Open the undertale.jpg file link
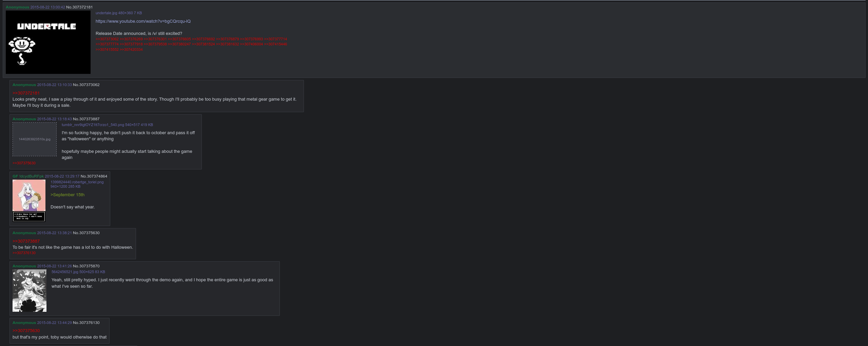868x346 pixels. click(106, 13)
